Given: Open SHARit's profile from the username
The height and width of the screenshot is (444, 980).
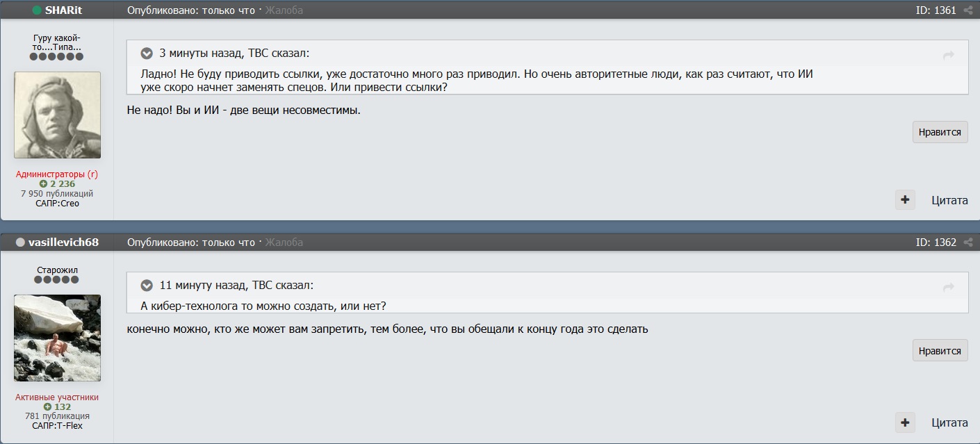Looking at the screenshot, I should click(63, 10).
